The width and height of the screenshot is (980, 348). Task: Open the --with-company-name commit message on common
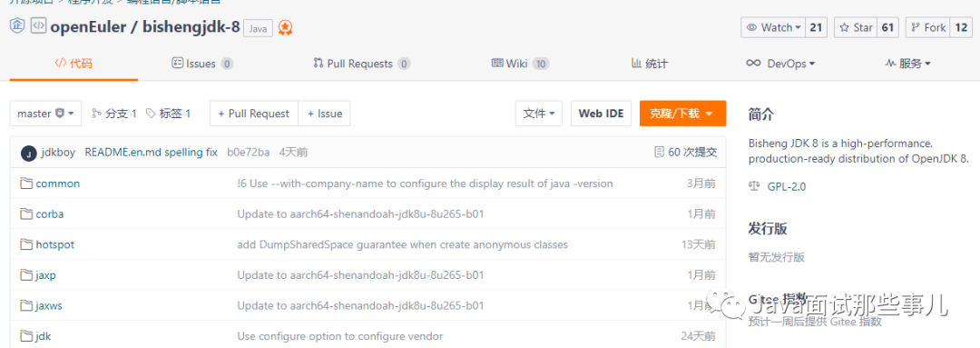click(x=425, y=184)
